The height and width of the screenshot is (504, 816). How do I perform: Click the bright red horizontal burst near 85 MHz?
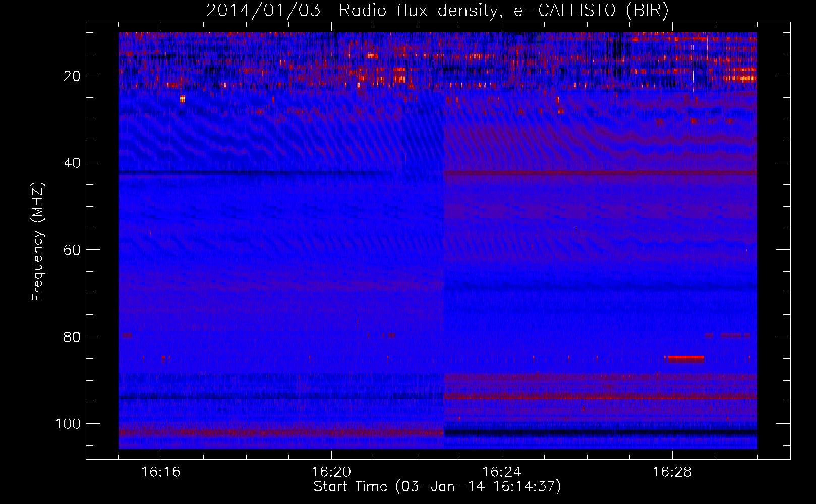coord(686,358)
